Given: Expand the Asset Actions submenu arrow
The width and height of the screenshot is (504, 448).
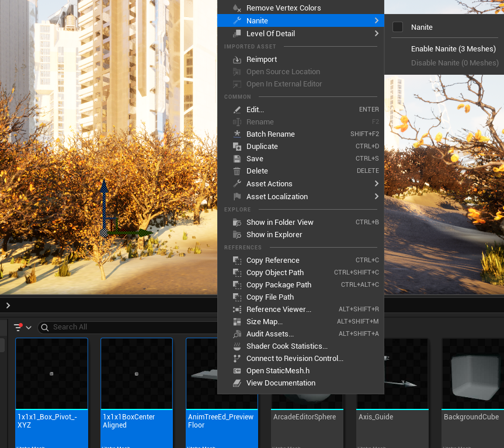Looking at the screenshot, I should 376,183.
